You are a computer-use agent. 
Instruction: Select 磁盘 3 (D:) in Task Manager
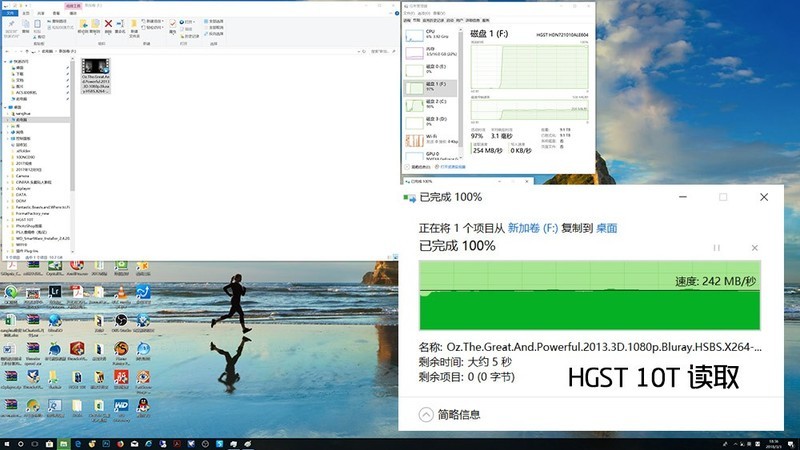431,123
